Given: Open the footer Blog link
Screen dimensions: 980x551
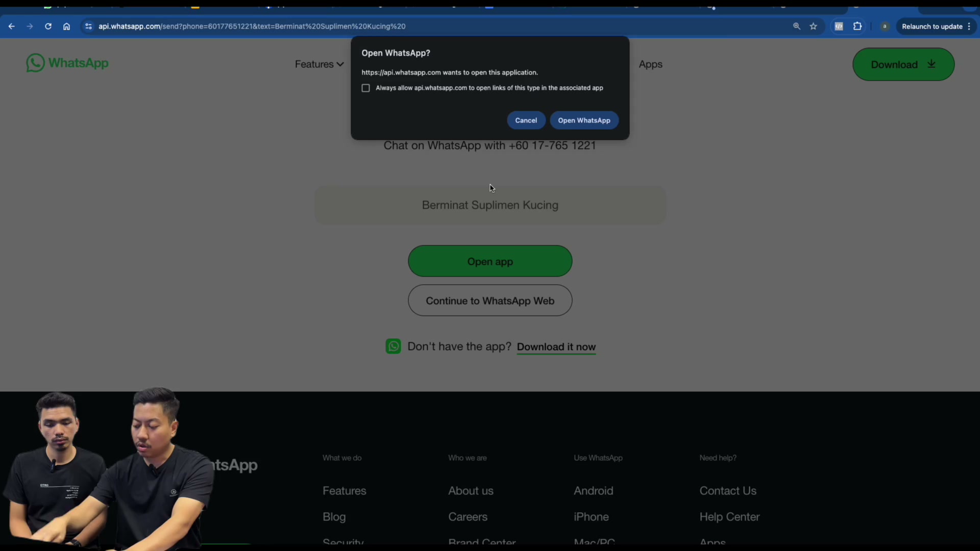Looking at the screenshot, I should pyautogui.click(x=334, y=517).
